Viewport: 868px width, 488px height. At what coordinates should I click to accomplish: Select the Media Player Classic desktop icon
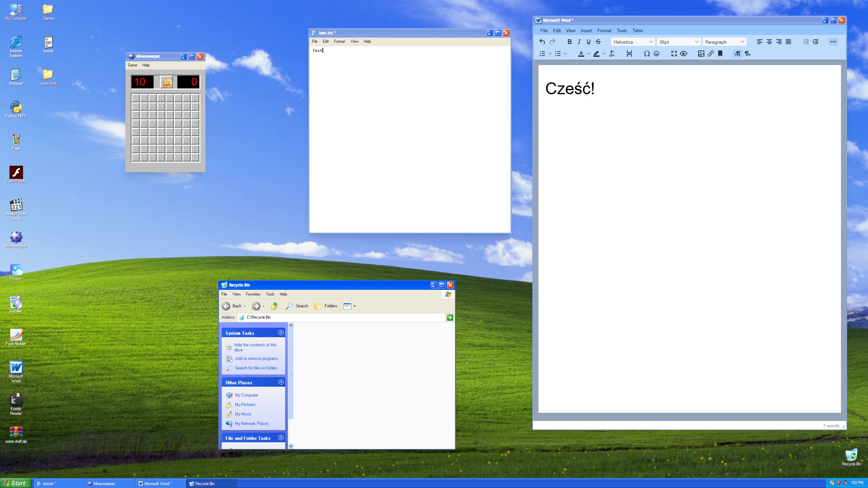coord(16,209)
